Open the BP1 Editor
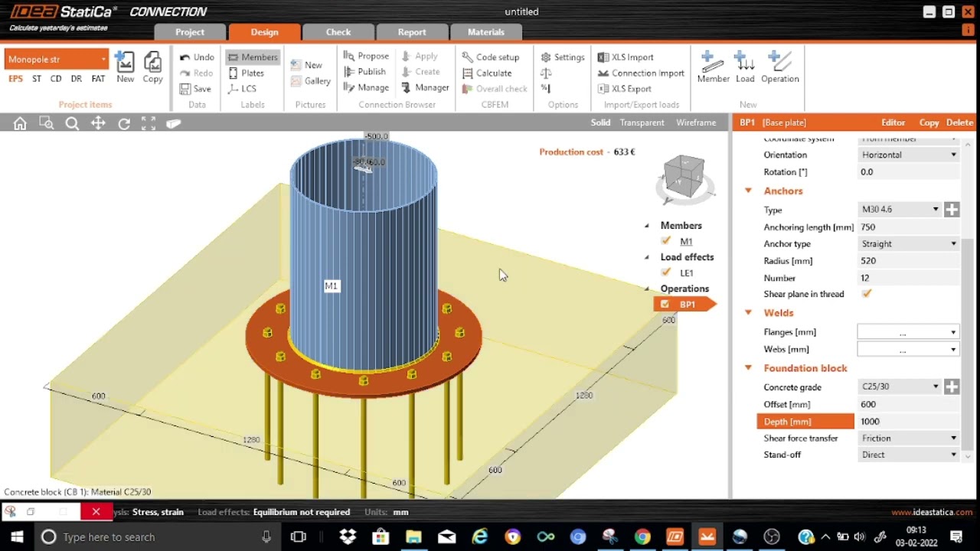 (x=893, y=122)
